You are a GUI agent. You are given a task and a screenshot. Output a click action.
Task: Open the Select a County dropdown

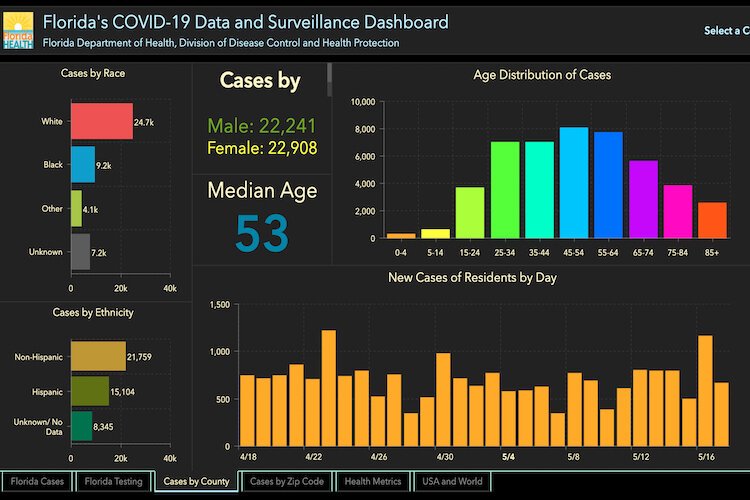coord(725,31)
